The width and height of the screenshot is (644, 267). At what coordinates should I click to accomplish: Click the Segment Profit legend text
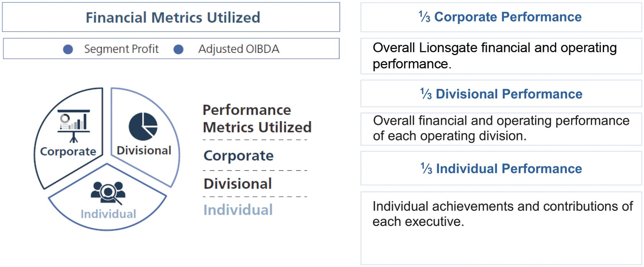click(x=121, y=49)
